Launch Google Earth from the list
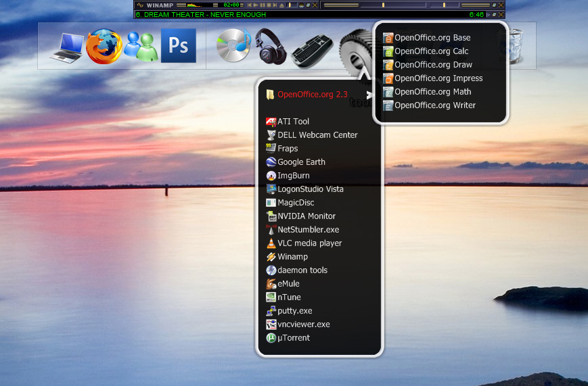Viewport: 588px width, 386px height. click(x=301, y=162)
